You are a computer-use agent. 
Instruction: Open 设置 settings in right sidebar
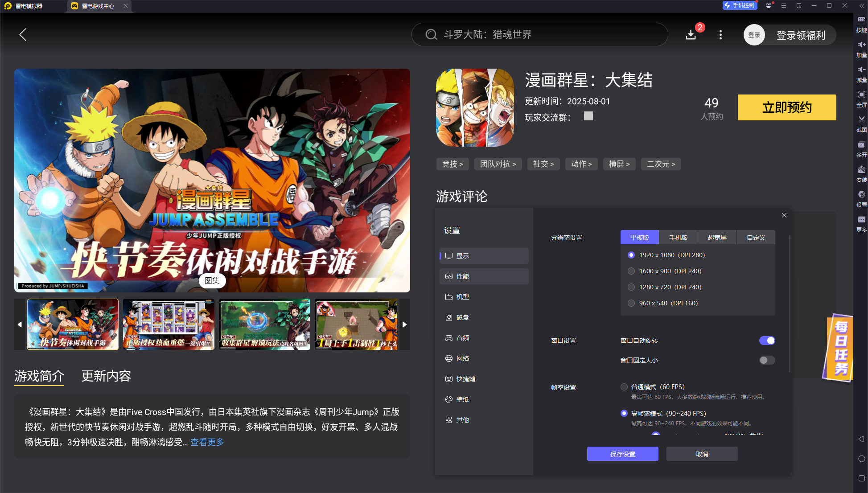point(861,198)
